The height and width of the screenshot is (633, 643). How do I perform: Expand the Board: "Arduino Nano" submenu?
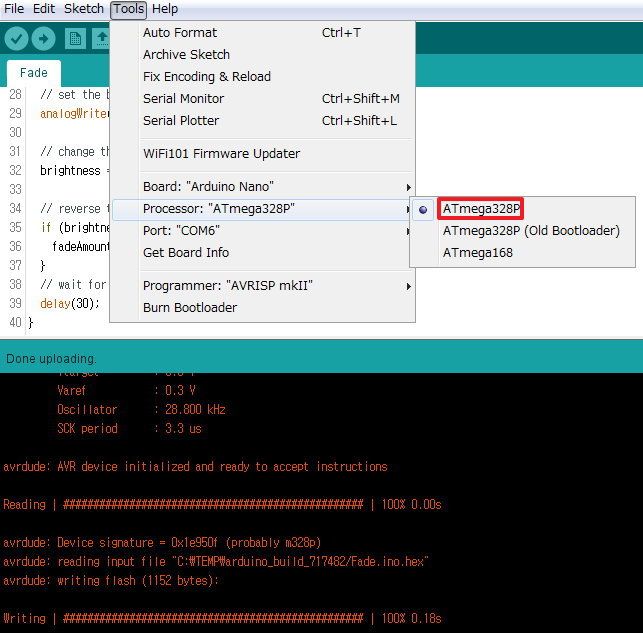click(x=262, y=187)
